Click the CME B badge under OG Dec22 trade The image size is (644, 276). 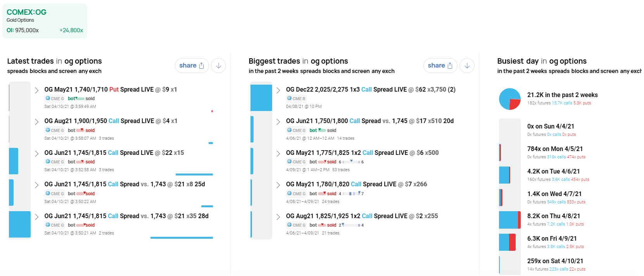click(x=296, y=99)
